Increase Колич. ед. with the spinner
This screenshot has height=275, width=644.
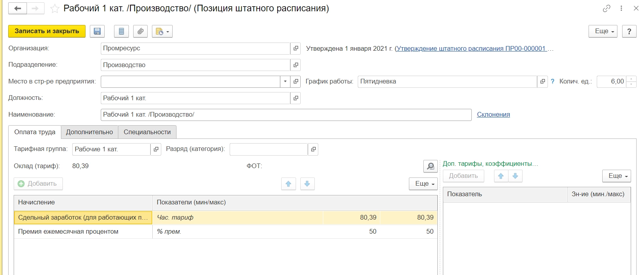click(x=631, y=79)
